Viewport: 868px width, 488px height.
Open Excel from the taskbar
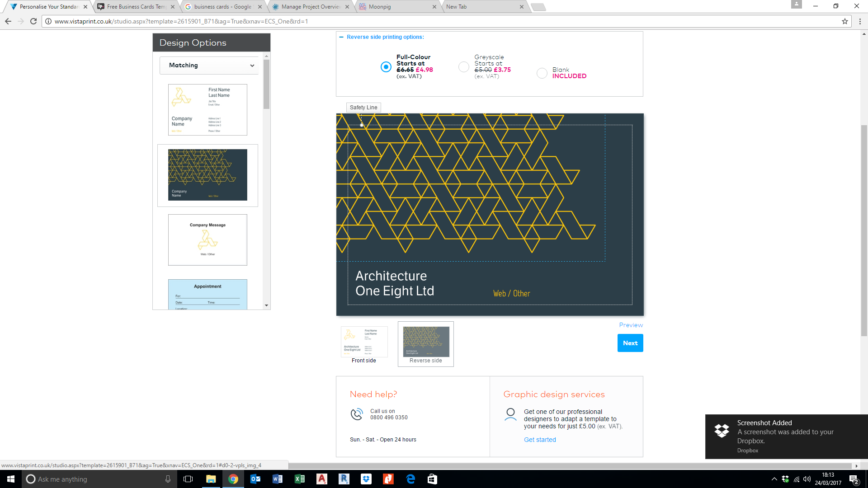299,479
